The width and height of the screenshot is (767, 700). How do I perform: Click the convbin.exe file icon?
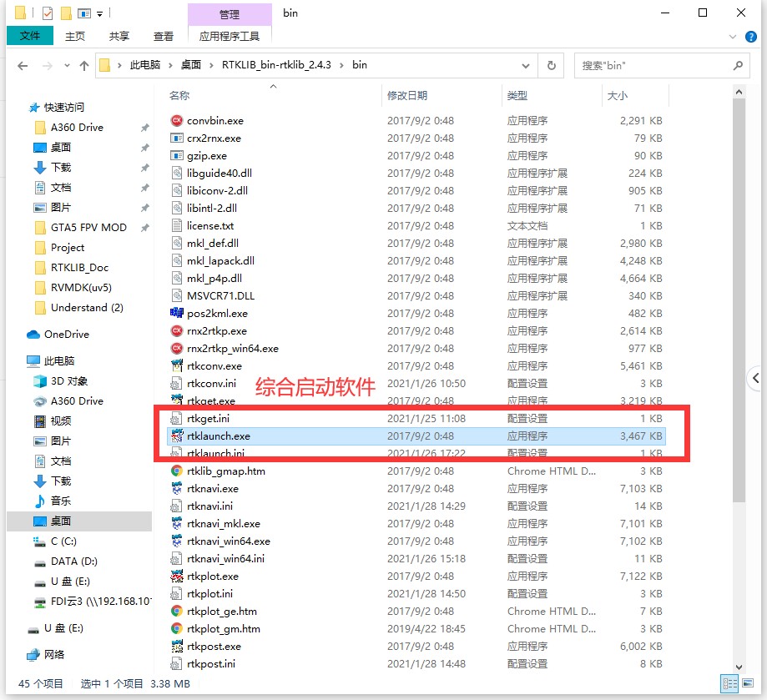[177, 120]
